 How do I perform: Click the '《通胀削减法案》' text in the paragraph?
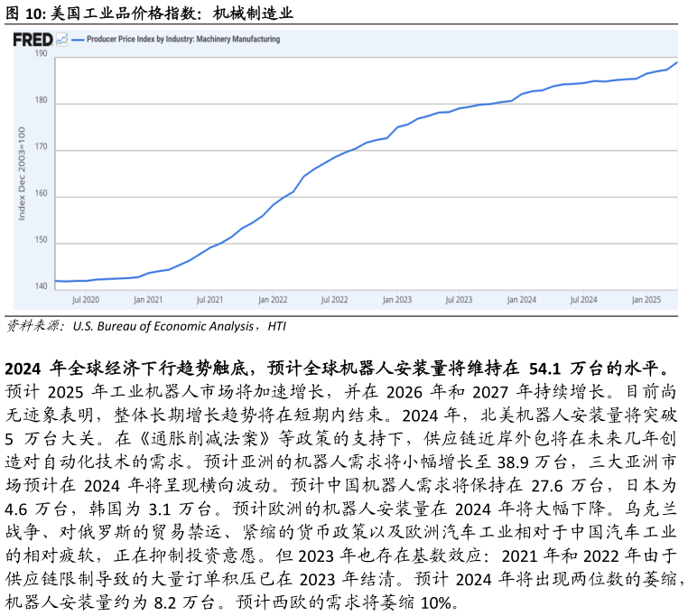click(x=206, y=439)
